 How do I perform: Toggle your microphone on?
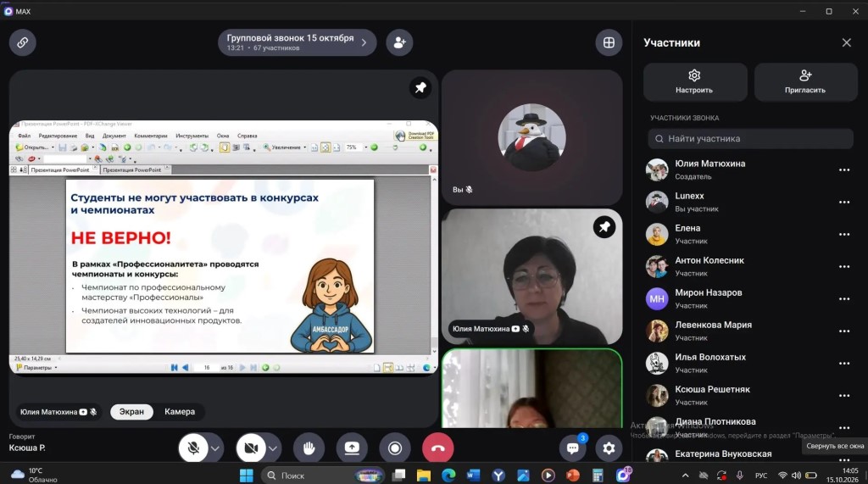(193, 448)
